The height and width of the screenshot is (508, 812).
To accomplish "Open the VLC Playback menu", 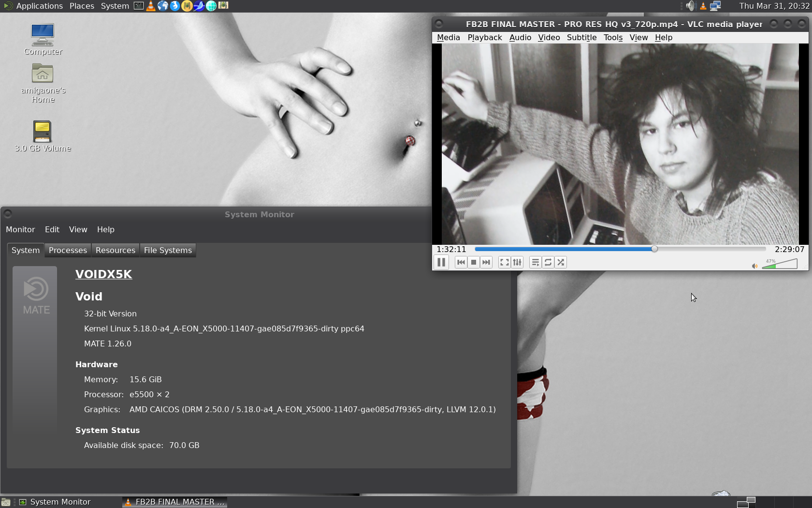I will point(485,37).
